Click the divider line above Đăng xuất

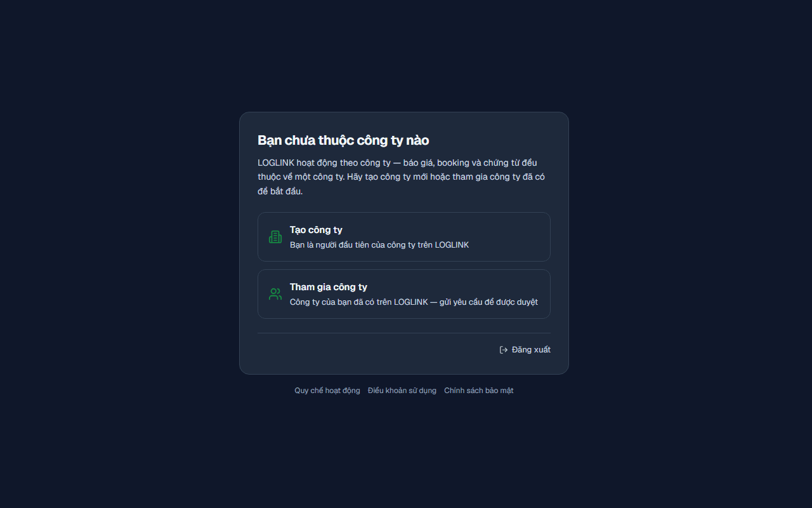[404, 333]
